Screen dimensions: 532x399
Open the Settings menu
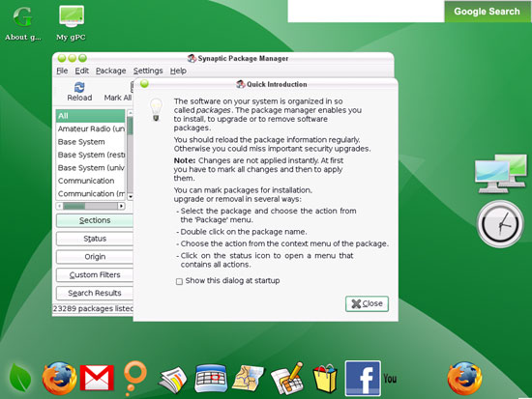tap(148, 71)
